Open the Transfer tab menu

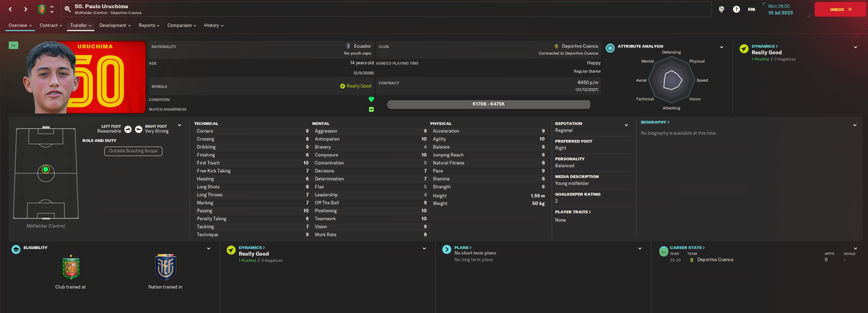click(x=81, y=25)
